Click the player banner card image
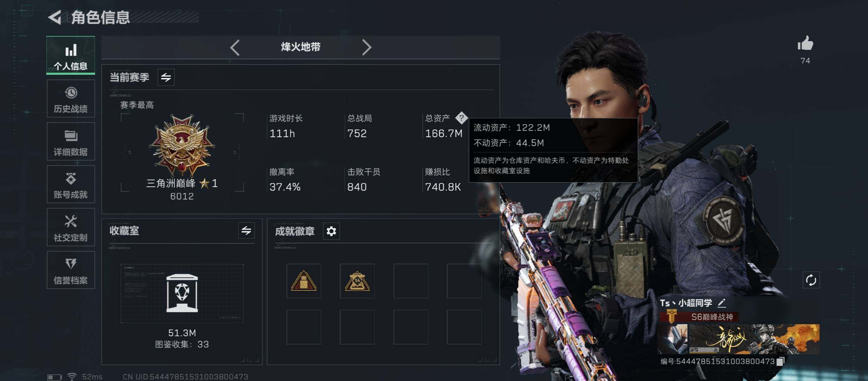The image size is (868, 381). point(738,339)
